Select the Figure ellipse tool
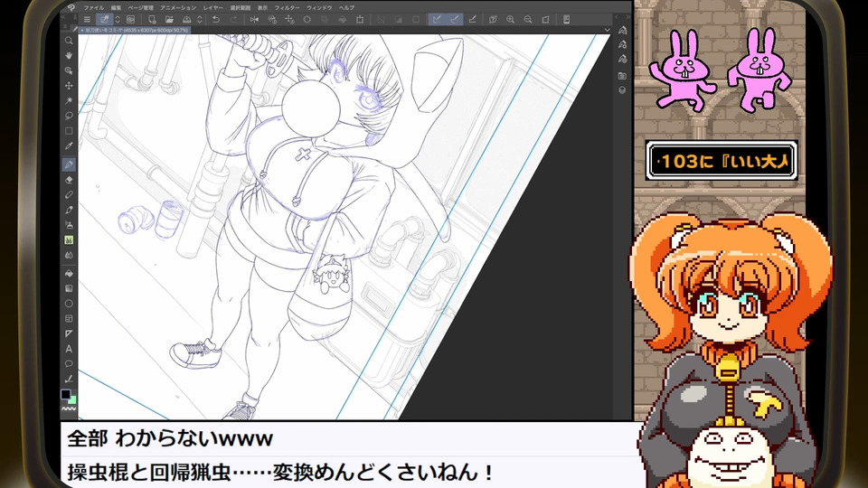 tap(69, 304)
